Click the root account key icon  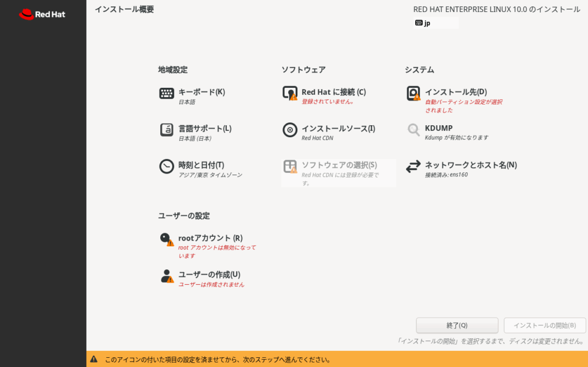(167, 239)
